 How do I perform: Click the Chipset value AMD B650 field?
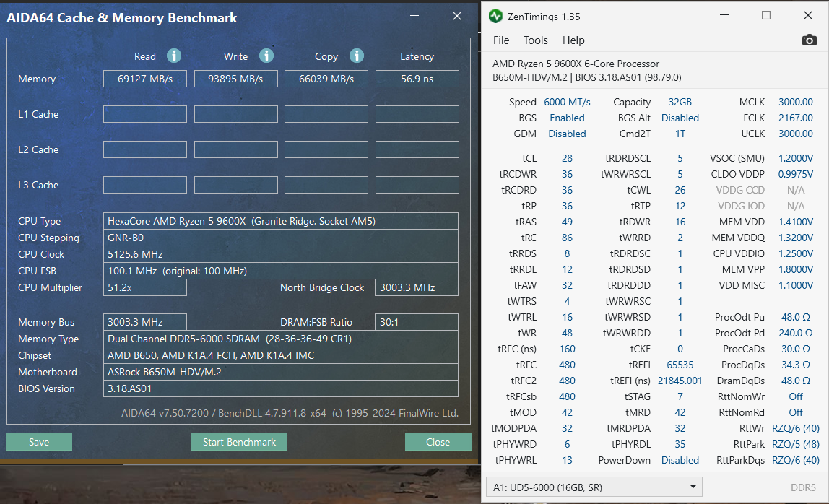[x=281, y=355]
